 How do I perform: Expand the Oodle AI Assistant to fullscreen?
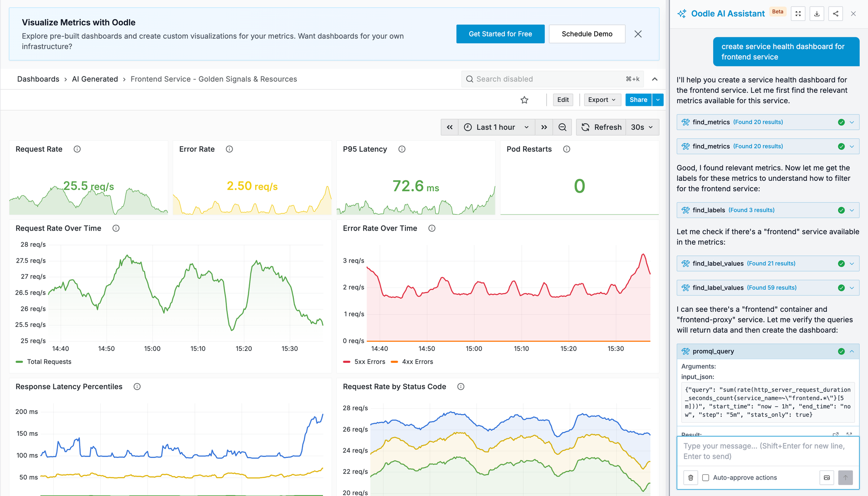[798, 13]
